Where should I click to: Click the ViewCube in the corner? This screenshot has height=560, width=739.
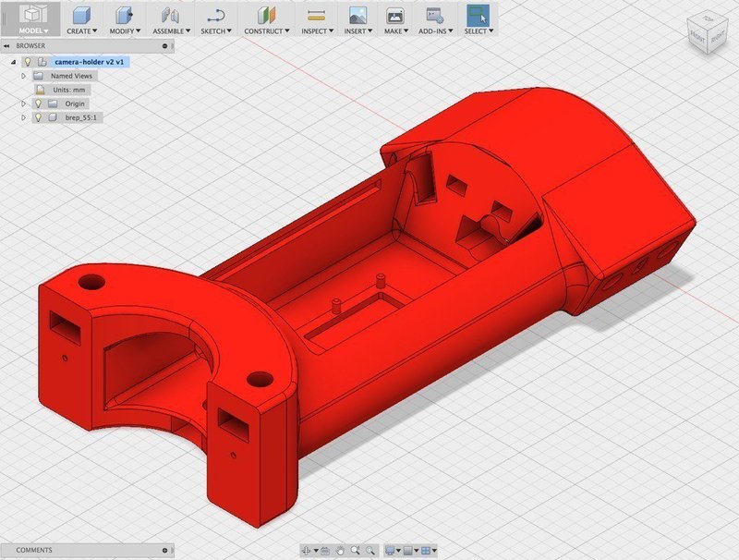click(x=707, y=31)
